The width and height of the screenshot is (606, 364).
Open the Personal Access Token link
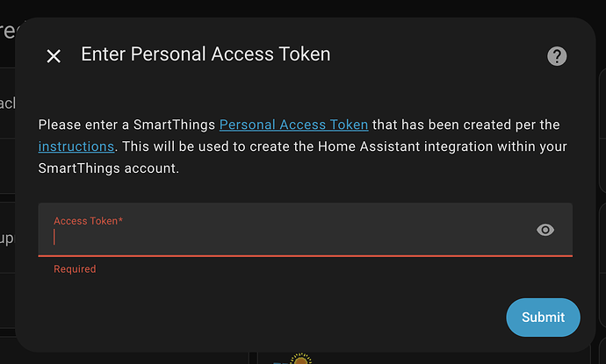(x=293, y=125)
